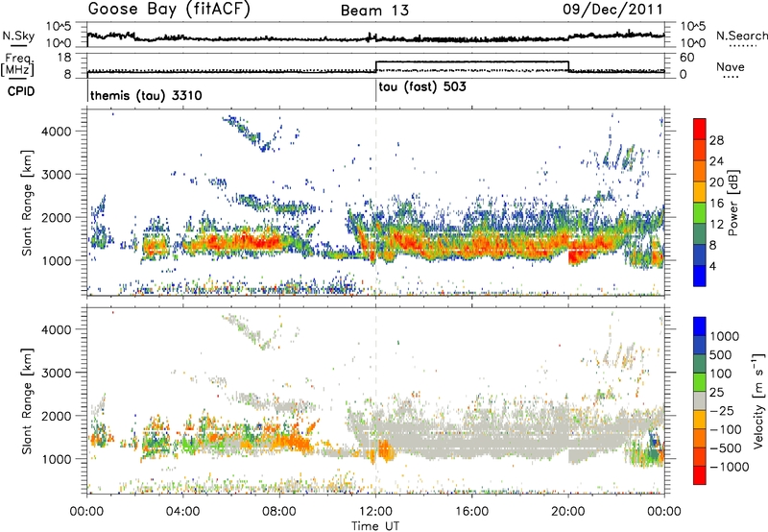Screen dimensions: 768x532
Task: Click the '500' tick on velocity colorbar
Action: (x=721, y=354)
